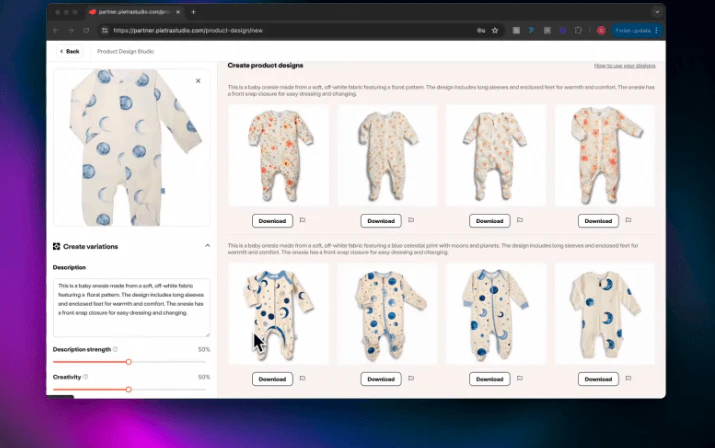715x448 pixels.
Task: Download the fourth blue celestial onesie design
Action: 598,379
